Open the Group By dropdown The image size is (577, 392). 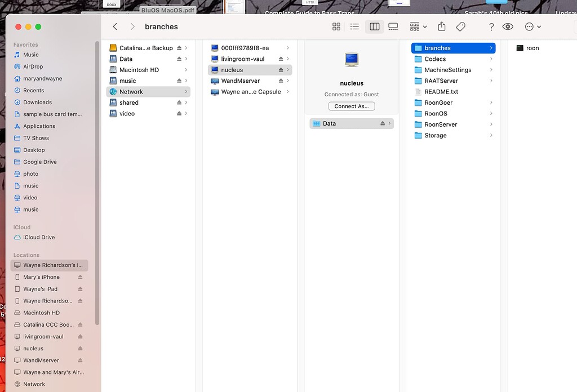pyautogui.click(x=418, y=26)
